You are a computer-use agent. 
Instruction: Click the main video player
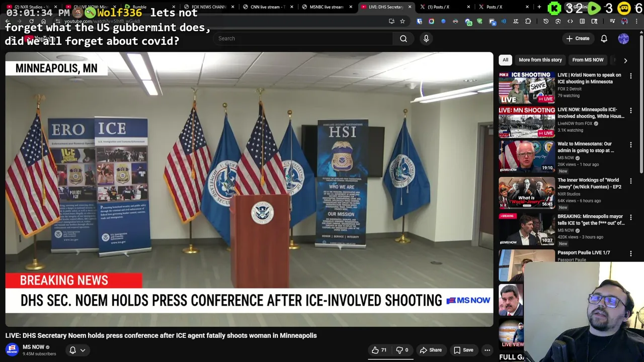(x=250, y=189)
